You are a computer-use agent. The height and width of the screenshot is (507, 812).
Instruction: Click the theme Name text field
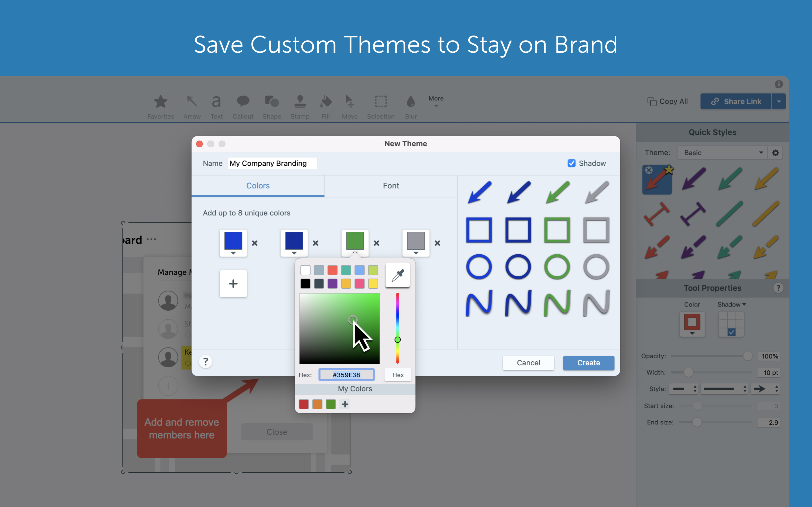click(272, 163)
